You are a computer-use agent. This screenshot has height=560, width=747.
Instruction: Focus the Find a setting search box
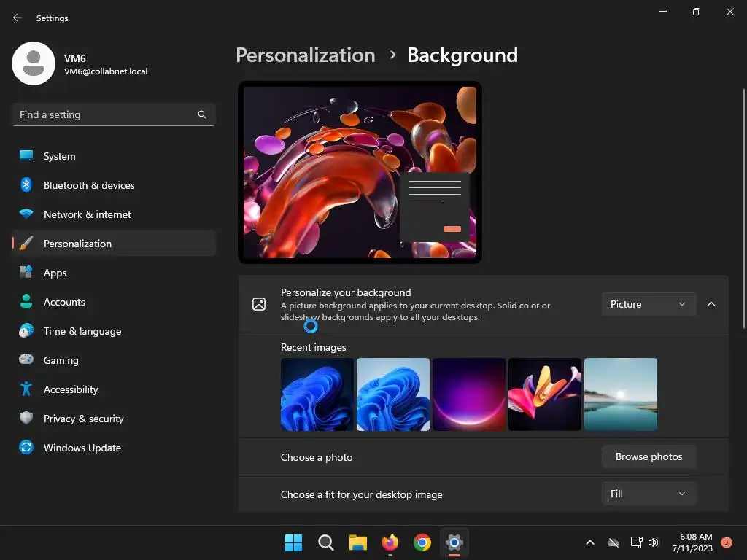pos(114,114)
